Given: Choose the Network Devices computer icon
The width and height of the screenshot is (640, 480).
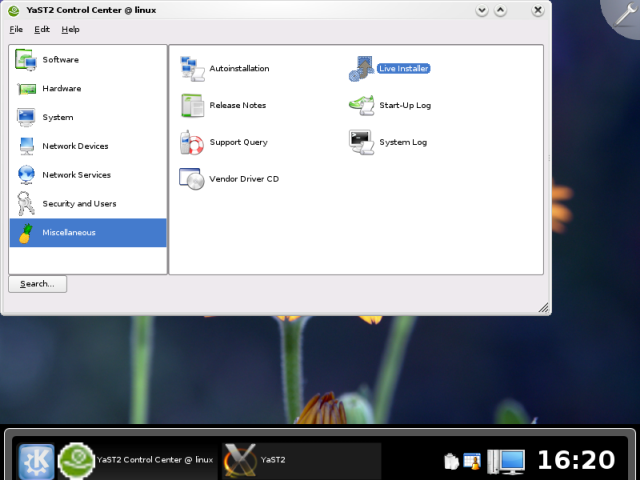Looking at the screenshot, I should pos(26,146).
